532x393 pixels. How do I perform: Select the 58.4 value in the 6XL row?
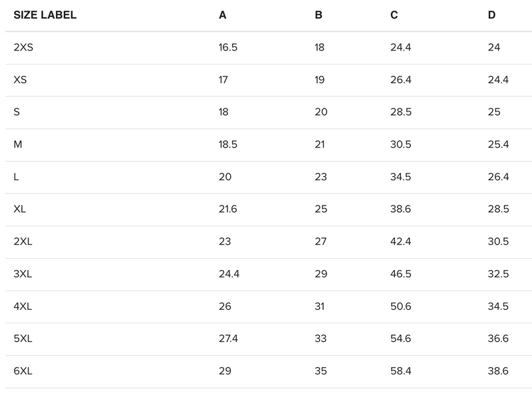[x=401, y=371]
